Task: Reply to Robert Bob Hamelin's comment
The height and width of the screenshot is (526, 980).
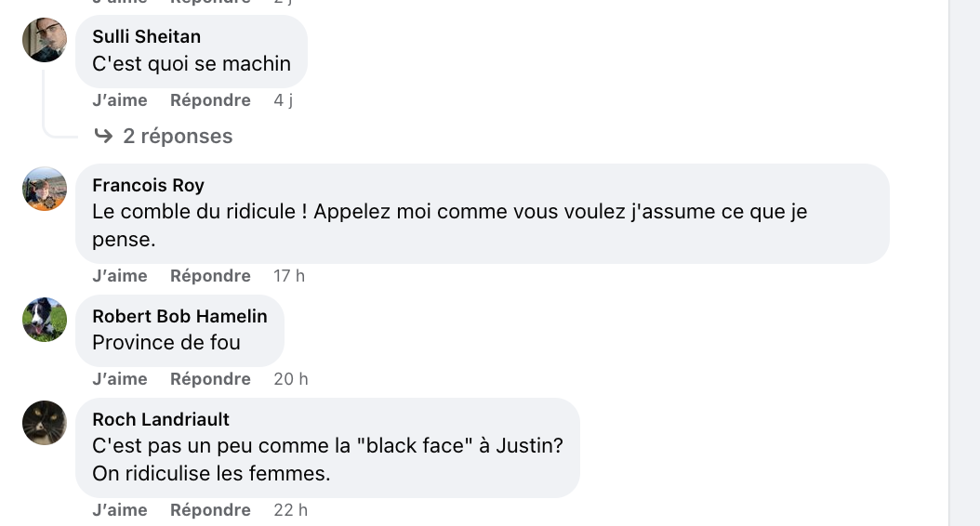Action: point(210,378)
